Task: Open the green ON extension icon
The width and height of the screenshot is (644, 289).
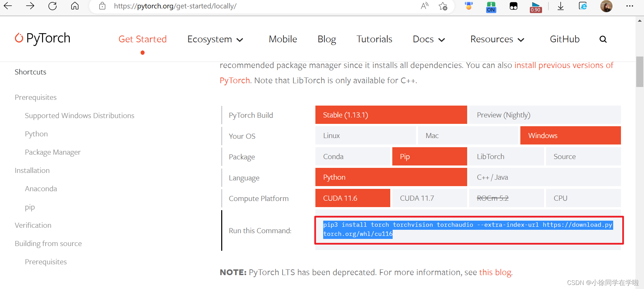Action: [x=491, y=6]
